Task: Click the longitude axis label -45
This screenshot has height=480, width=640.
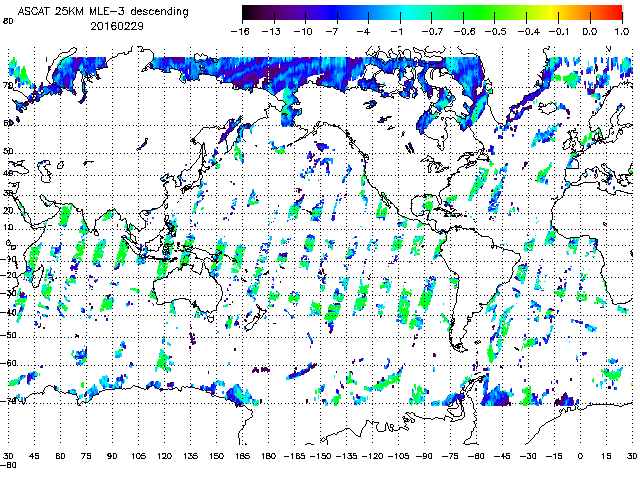Action: click(502, 456)
